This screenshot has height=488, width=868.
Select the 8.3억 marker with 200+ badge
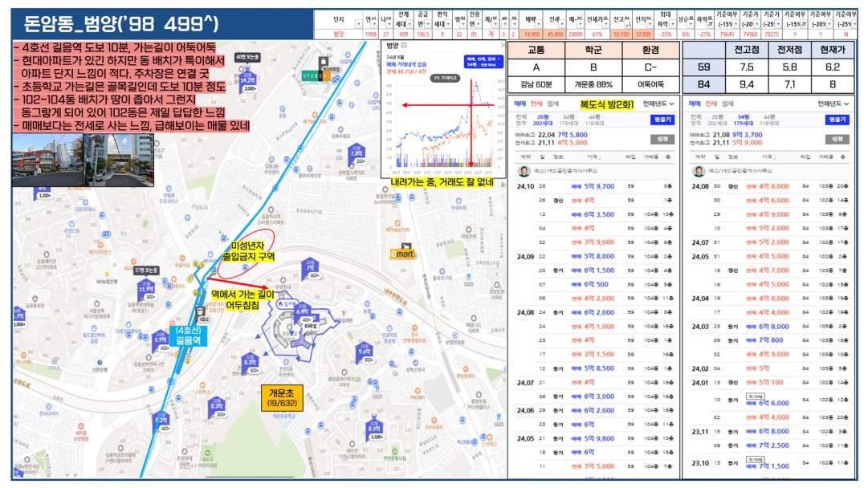coord(217,409)
